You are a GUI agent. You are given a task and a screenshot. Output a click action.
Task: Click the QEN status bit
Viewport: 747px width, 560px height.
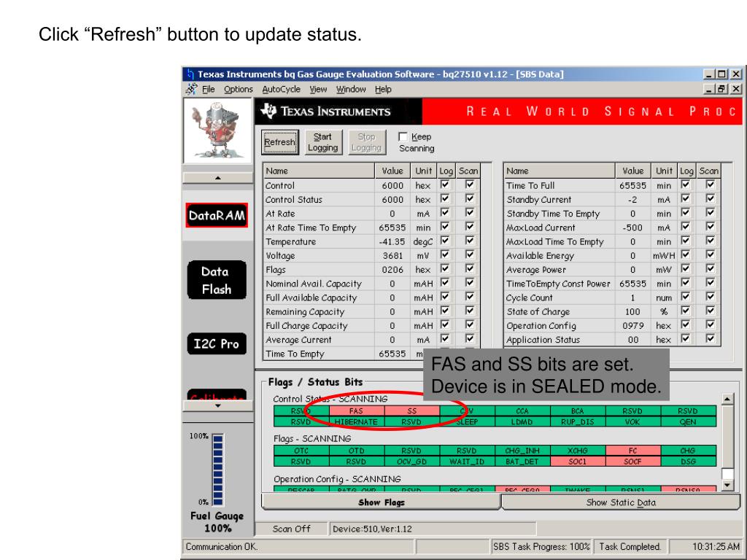(x=688, y=422)
